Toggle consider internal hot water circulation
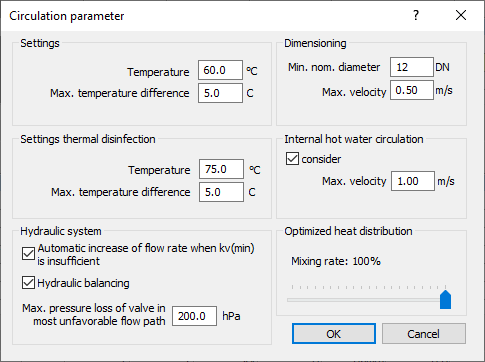The width and height of the screenshot is (485, 362). point(292,159)
